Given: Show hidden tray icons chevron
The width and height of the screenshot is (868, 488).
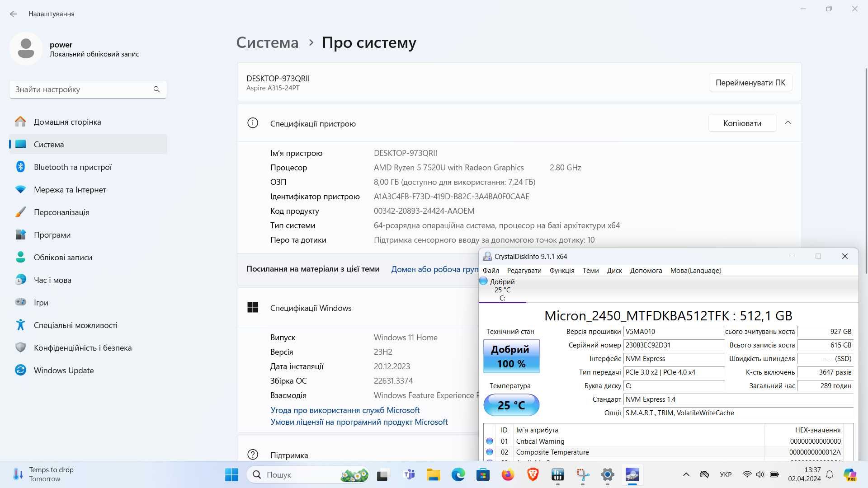Looking at the screenshot, I should point(686,474).
